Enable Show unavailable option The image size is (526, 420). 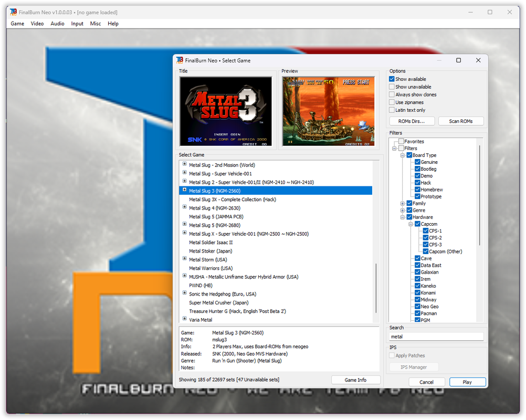(392, 87)
